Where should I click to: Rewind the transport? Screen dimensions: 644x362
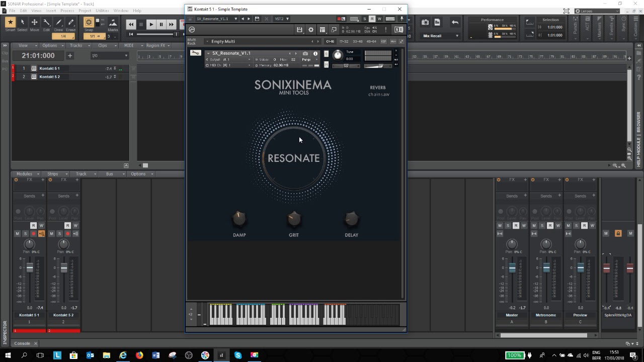(x=131, y=24)
